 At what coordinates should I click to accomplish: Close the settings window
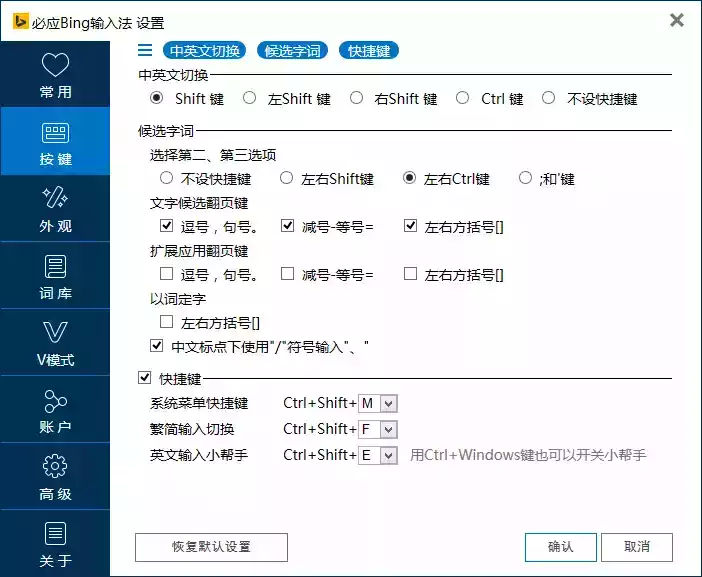pos(676,20)
